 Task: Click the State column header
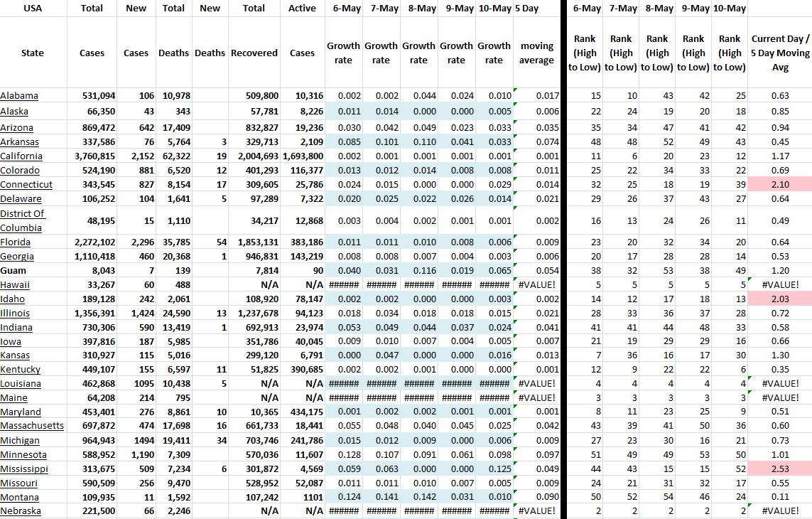coord(33,53)
